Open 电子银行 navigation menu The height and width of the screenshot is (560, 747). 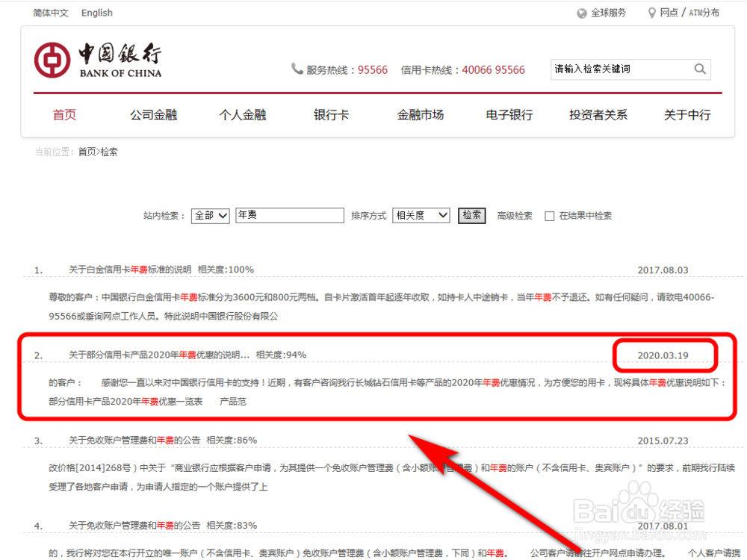point(509,115)
